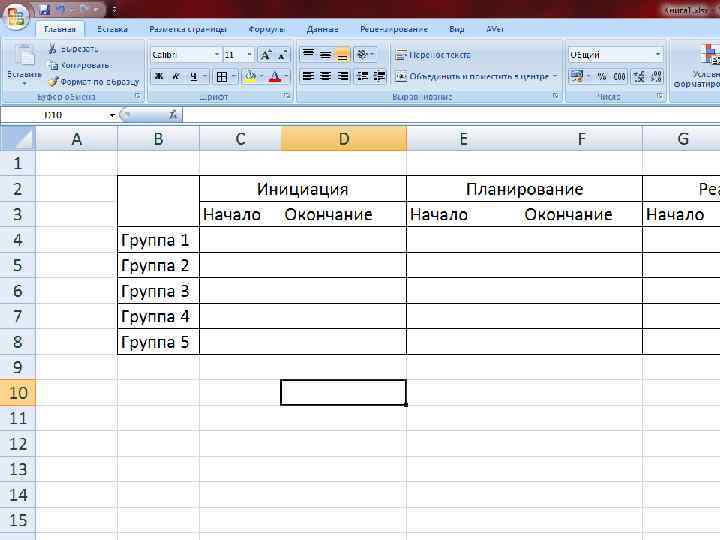Image resolution: width=720 pixels, height=540 pixels.
Task: Align cell content to the top
Action: (308, 55)
